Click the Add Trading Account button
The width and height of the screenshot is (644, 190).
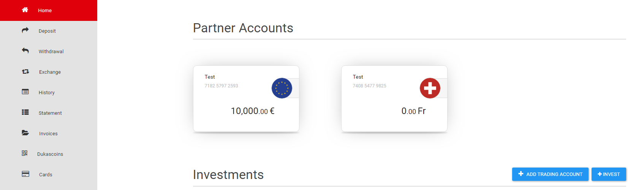pyautogui.click(x=550, y=174)
